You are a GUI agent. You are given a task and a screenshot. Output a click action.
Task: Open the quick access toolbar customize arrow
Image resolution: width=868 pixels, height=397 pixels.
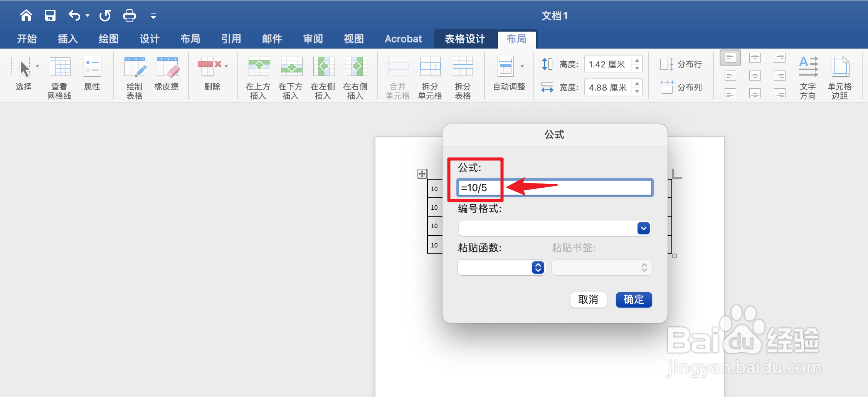[x=153, y=16]
